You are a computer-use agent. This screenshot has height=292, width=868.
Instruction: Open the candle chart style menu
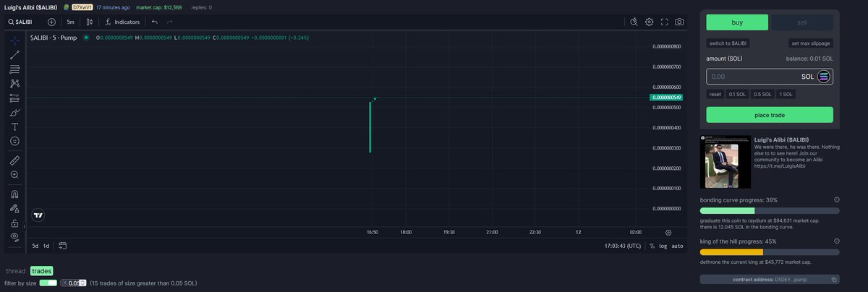click(x=90, y=22)
